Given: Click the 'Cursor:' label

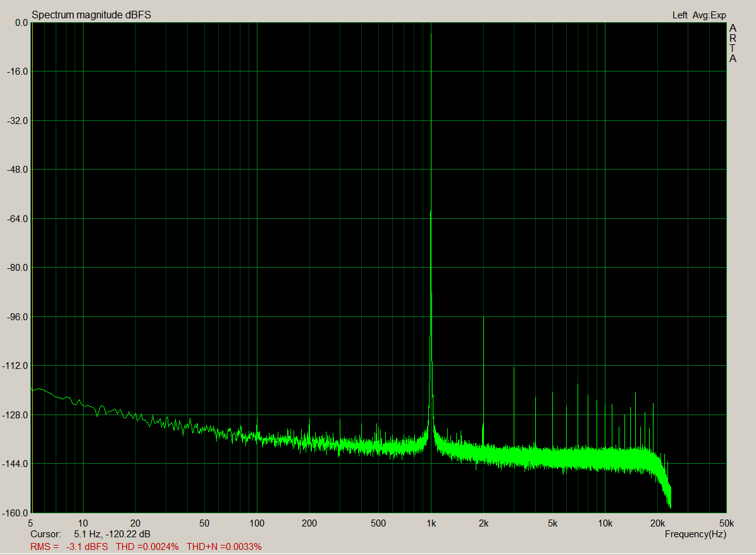Looking at the screenshot, I should point(46,534).
